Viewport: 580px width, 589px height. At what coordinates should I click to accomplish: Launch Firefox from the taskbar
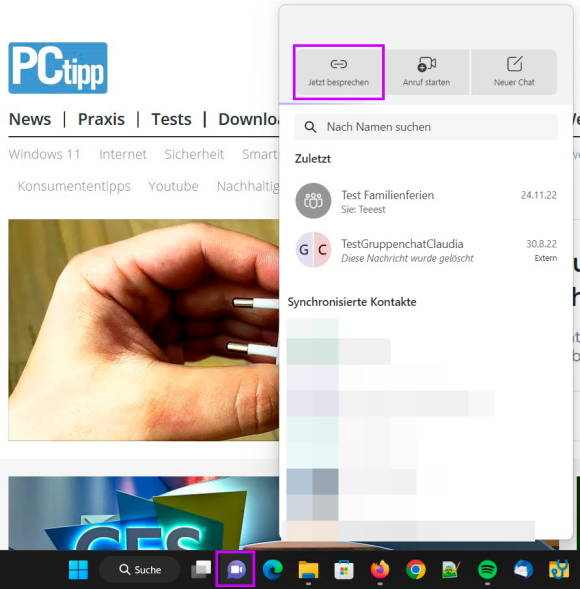[380, 569]
